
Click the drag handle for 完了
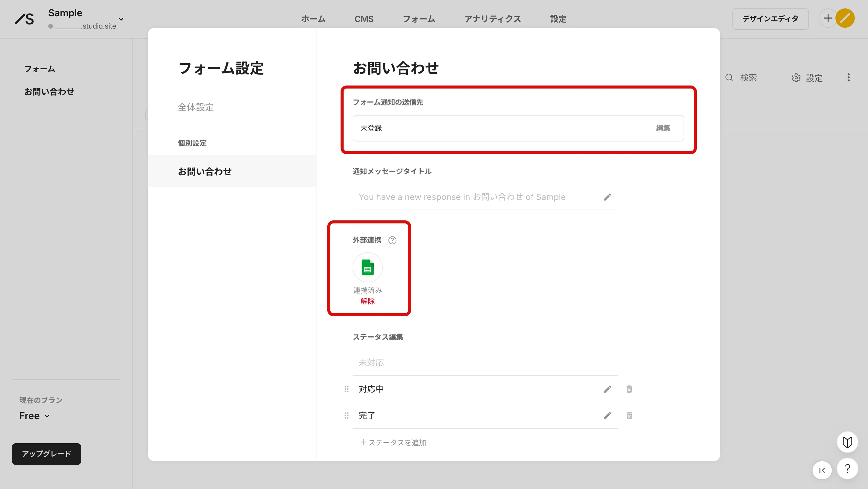click(346, 416)
